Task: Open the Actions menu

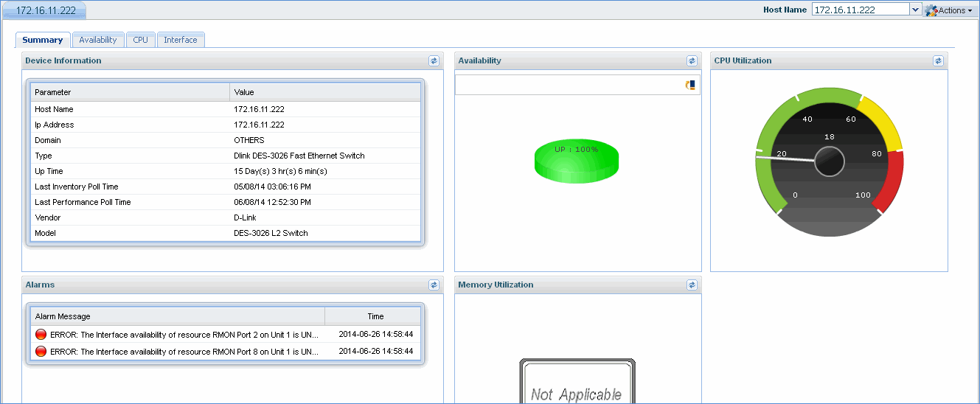Action: pyautogui.click(x=950, y=10)
